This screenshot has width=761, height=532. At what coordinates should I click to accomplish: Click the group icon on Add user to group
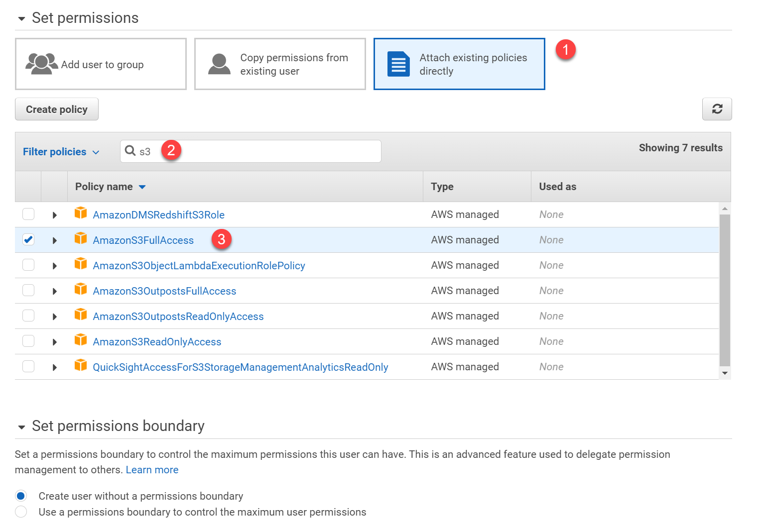coord(42,64)
